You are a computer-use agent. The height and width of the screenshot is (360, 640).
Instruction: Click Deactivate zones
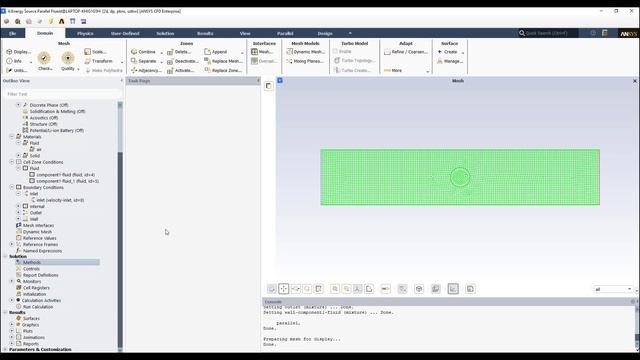click(182, 61)
